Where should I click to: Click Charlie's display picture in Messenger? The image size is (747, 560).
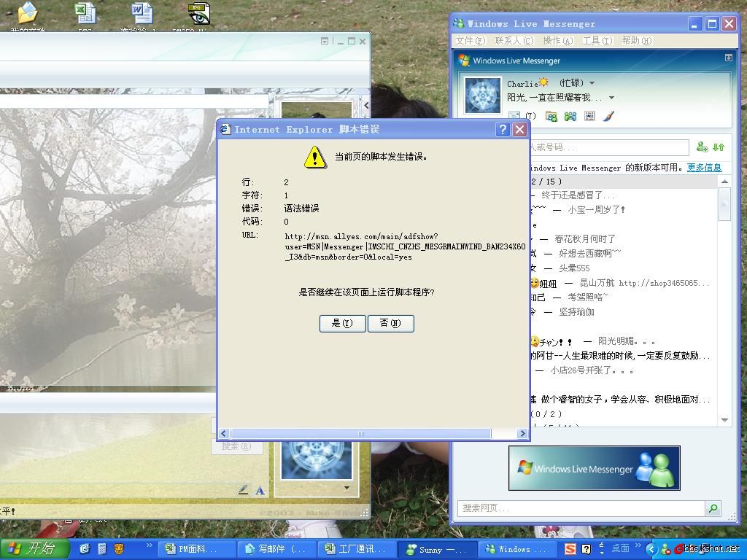[x=483, y=96]
